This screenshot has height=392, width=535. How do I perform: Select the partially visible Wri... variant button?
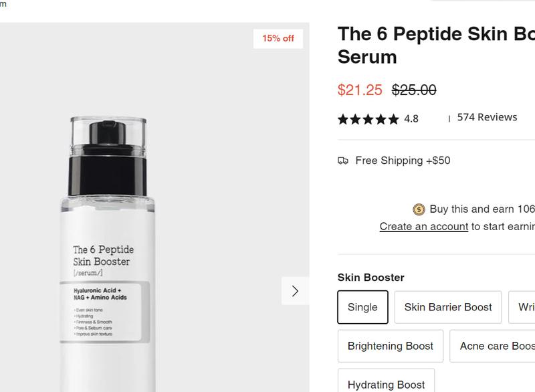(524, 307)
